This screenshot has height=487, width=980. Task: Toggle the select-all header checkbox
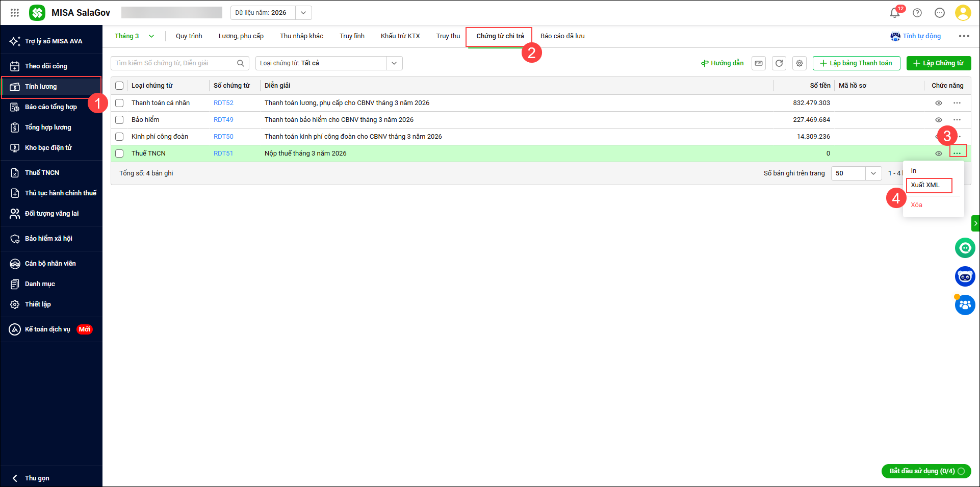point(119,86)
